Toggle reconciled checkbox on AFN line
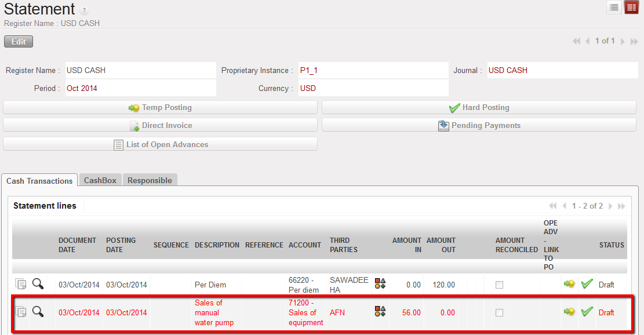The image size is (644, 335). pyautogui.click(x=499, y=312)
